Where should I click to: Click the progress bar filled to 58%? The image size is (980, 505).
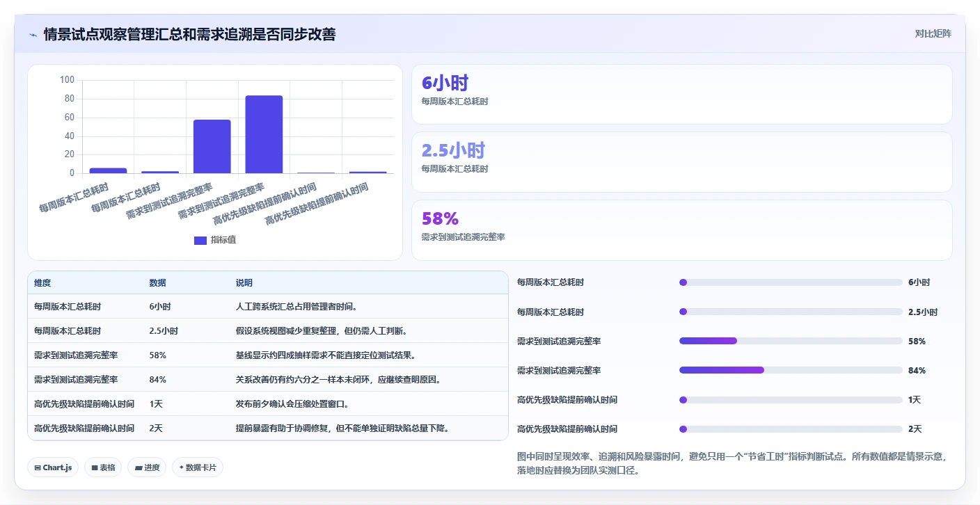coord(791,341)
